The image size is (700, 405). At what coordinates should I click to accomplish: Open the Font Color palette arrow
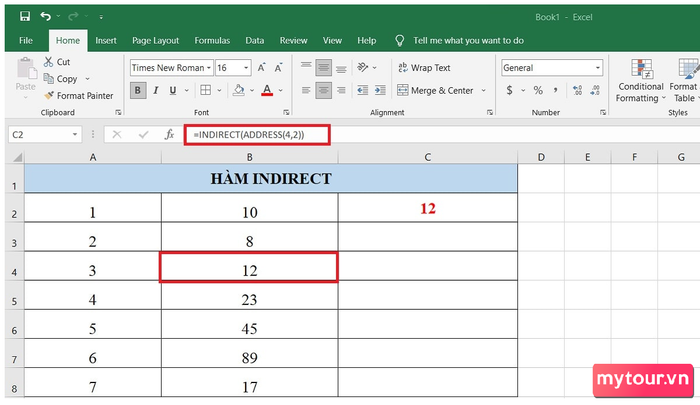click(x=281, y=91)
